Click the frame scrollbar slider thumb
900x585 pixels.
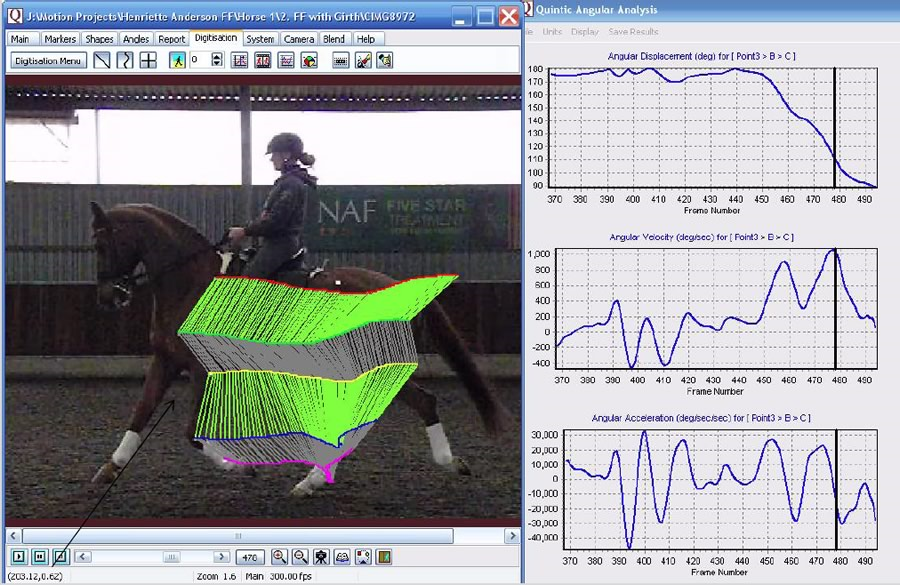click(172, 557)
